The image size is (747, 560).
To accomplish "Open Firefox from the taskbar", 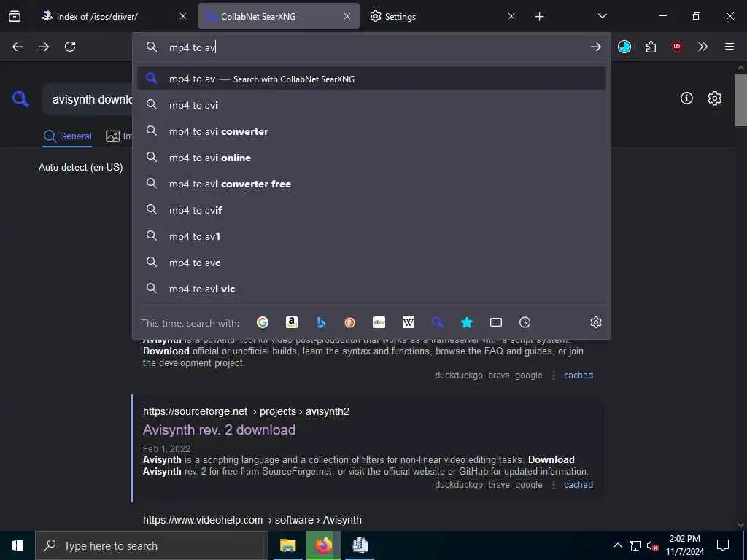I will [323, 545].
